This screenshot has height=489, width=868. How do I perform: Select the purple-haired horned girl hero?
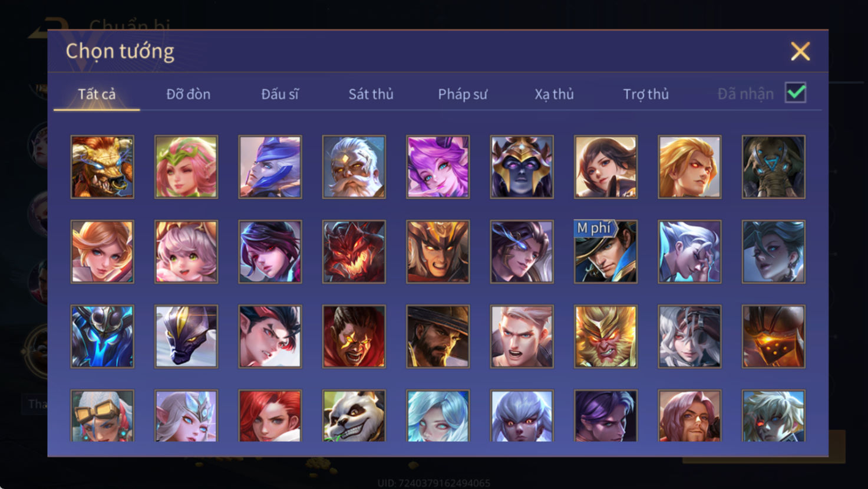point(438,167)
